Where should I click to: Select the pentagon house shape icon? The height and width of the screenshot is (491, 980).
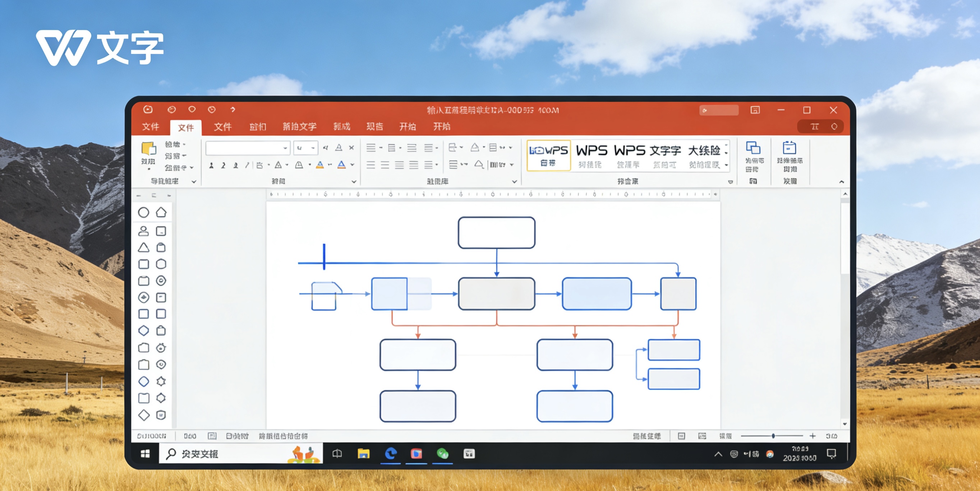click(x=161, y=212)
